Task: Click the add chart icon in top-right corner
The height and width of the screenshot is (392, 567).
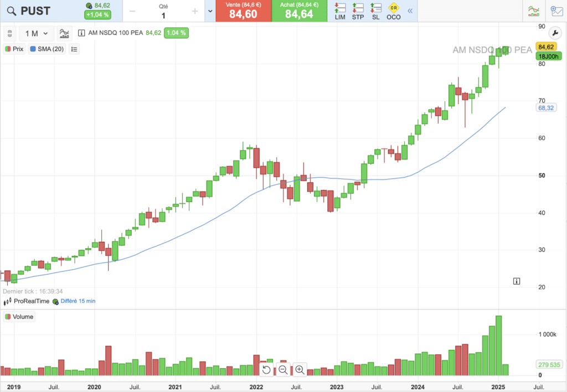Action: pyautogui.click(x=556, y=11)
